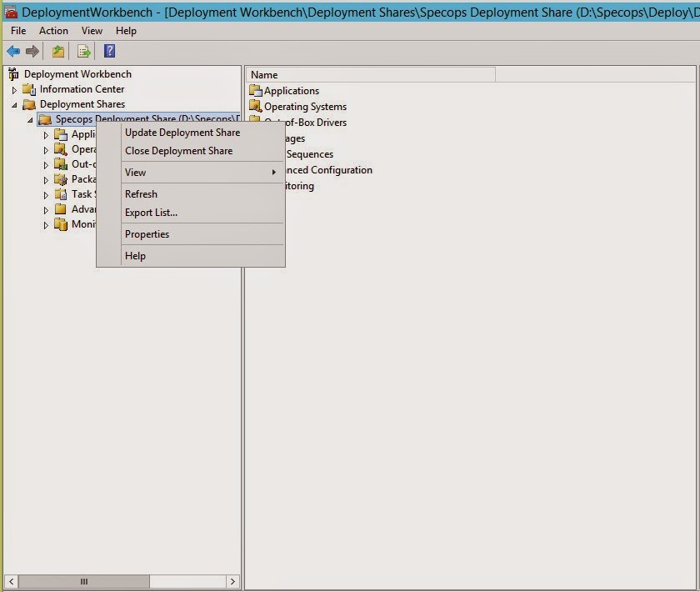Click the right scroll arrow of tree pane
Screen dimensions: 700x592
[x=232, y=581]
